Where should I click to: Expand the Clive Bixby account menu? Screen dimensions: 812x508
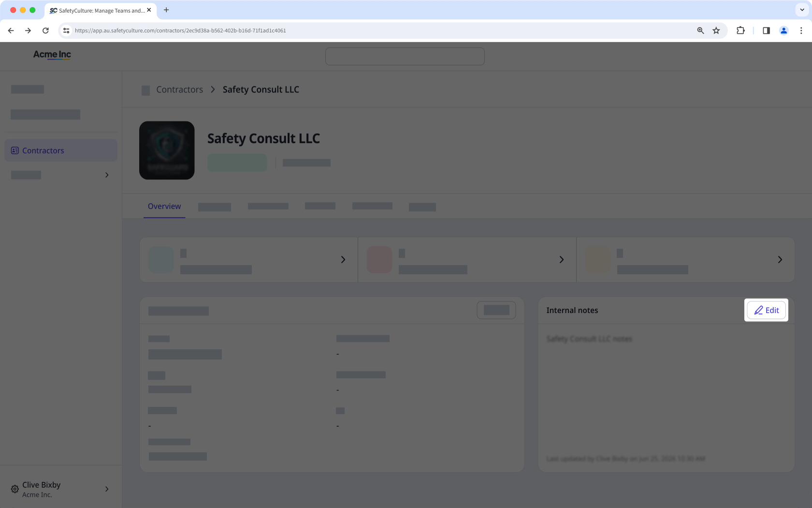pos(61,489)
